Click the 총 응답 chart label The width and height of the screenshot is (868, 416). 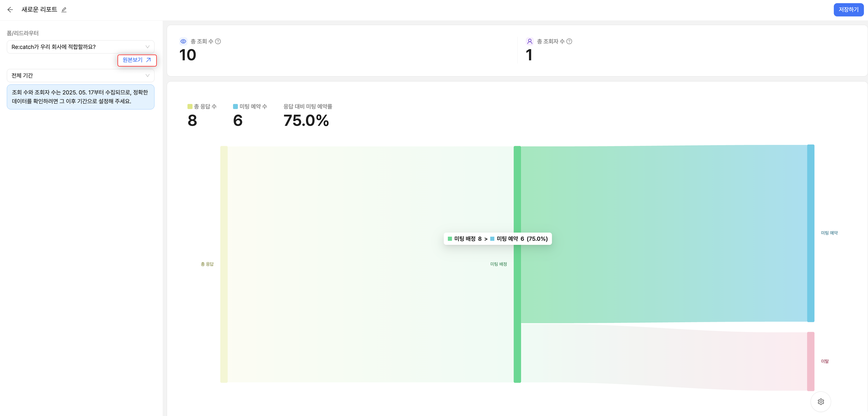(207, 264)
